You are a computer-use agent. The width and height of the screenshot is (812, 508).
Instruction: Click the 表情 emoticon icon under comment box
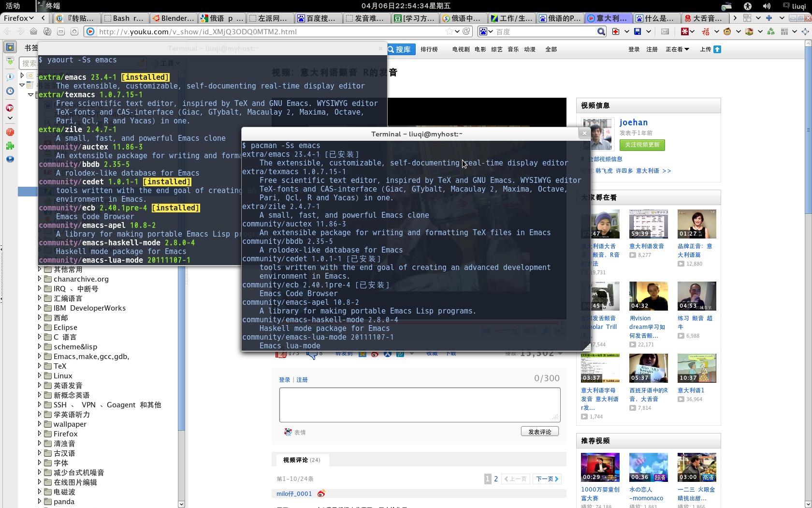click(x=288, y=432)
